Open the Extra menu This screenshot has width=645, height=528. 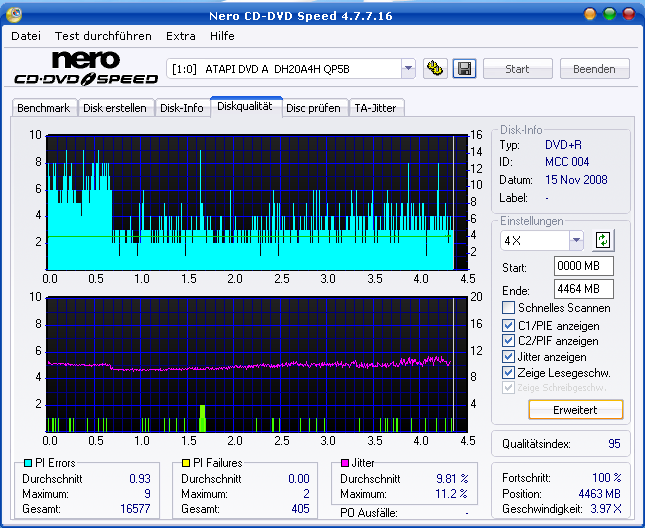(181, 36)
